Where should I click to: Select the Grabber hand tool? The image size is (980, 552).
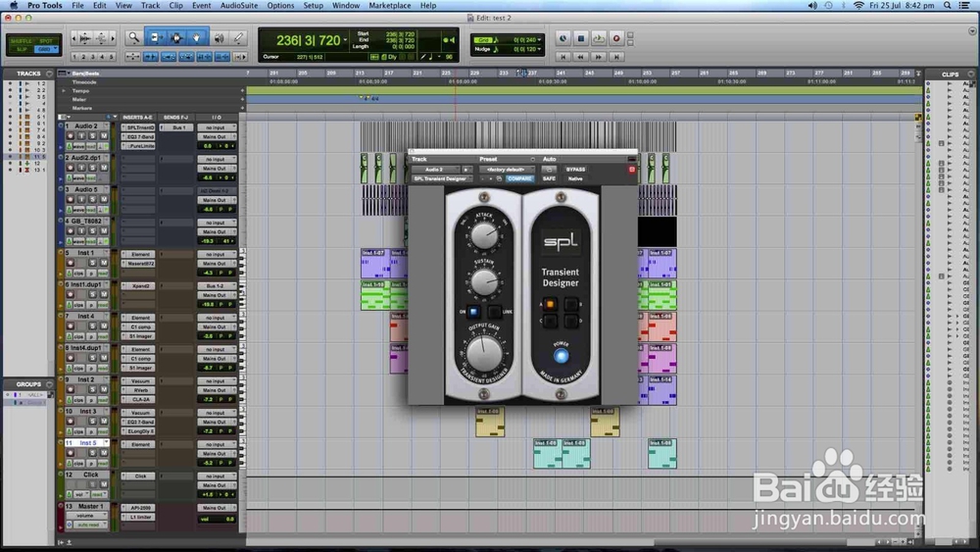[196, 38]
